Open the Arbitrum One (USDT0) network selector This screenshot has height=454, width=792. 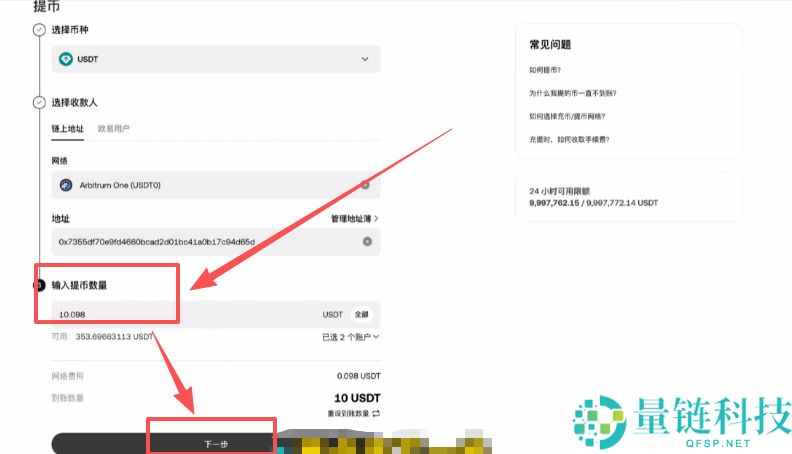(216, 185)
